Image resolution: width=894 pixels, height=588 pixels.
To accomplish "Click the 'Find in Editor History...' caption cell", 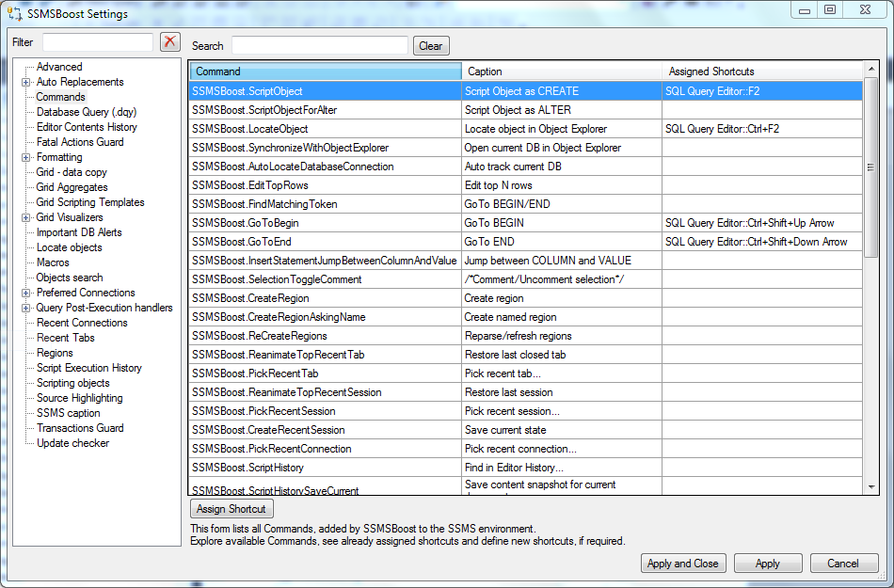I will [x=562, y=468].
